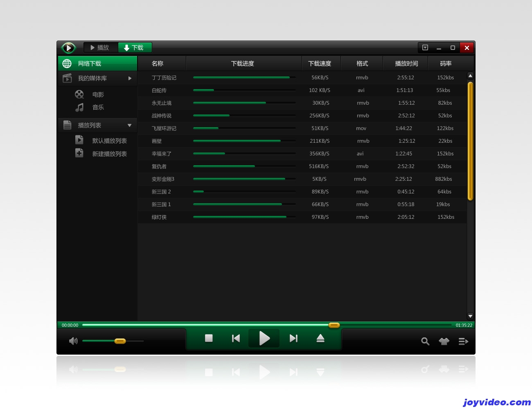
Task: Select the 飞屋环游记 download row
Action: pyautogui.click(x=302, y=128)
